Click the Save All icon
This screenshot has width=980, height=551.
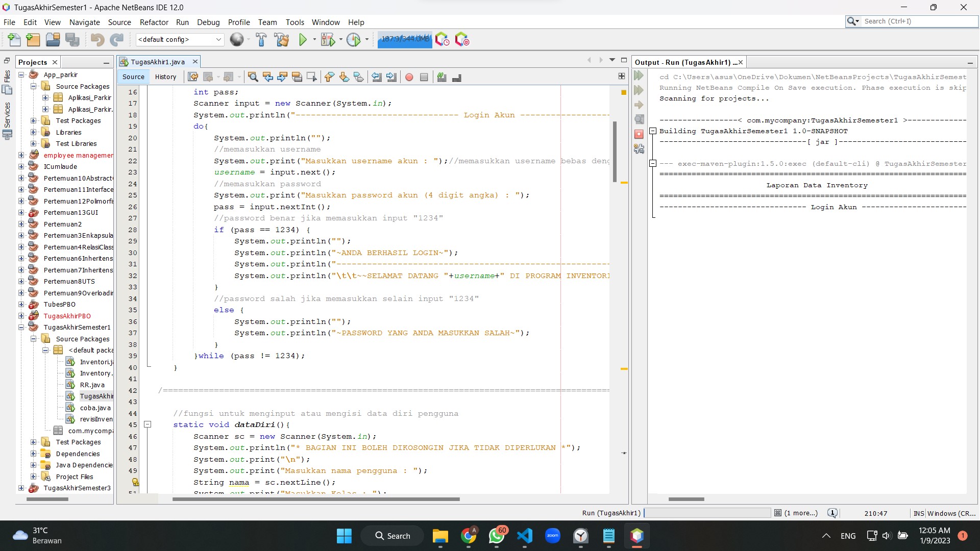click(72, 39)
